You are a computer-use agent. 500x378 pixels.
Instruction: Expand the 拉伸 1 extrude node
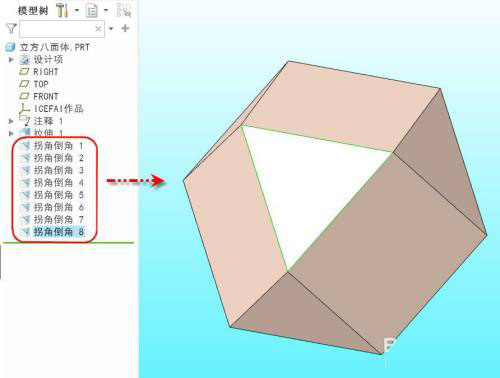tap(11, 133)
